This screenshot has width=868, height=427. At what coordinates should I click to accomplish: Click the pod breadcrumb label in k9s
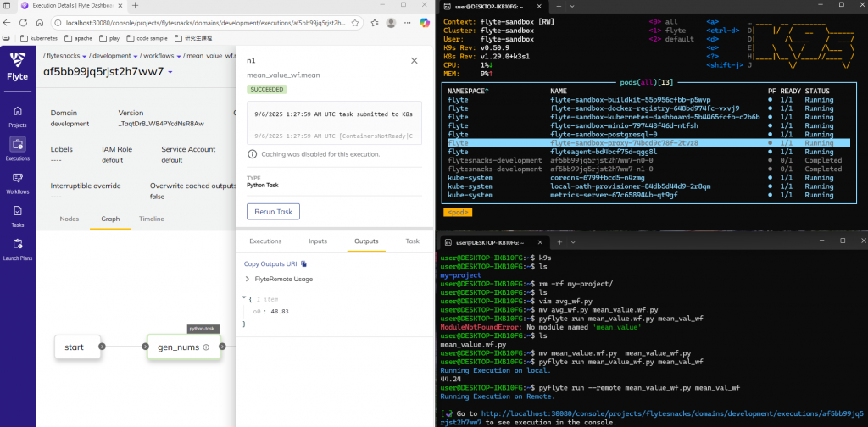[x=458, y=213]
